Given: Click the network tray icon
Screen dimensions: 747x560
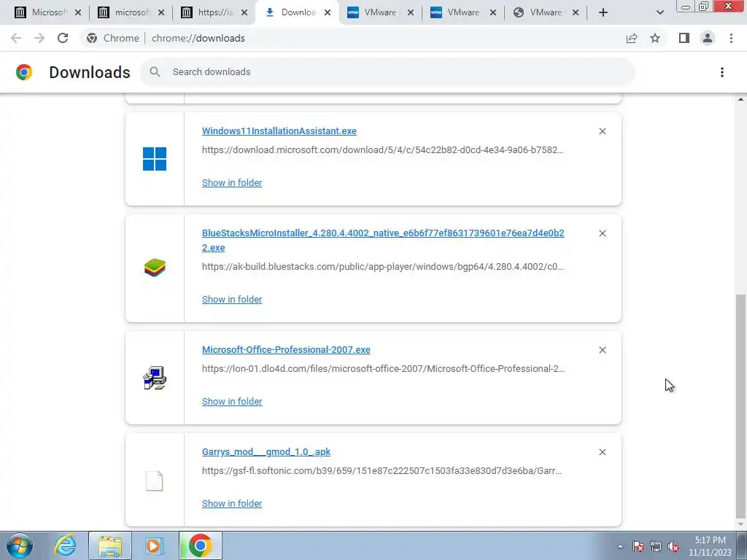Looking at the screenshot, I should click(x=656, y=547).
